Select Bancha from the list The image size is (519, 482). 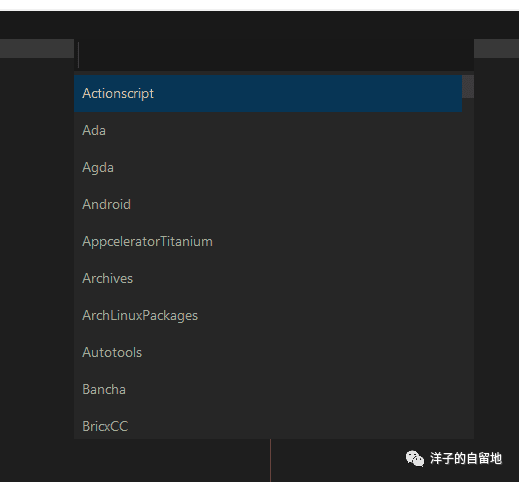click(268, 389)
